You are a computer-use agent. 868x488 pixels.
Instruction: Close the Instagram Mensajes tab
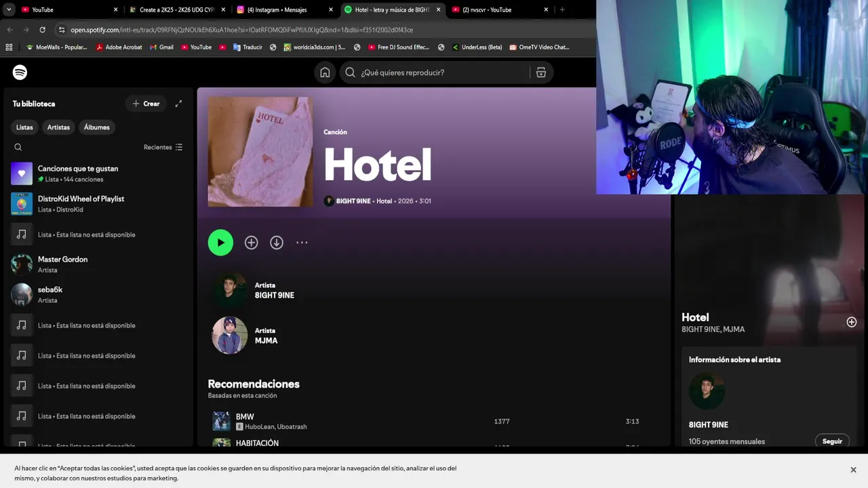[331, 9]
